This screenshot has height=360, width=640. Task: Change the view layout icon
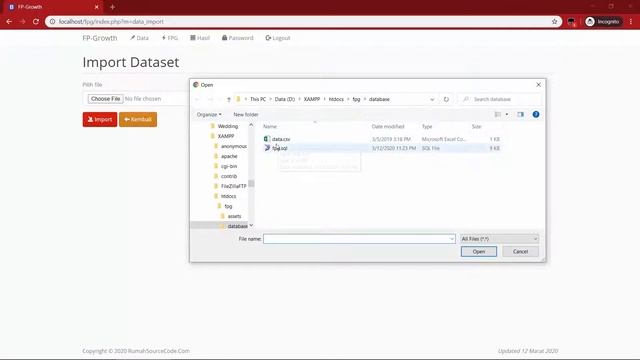point(498,115)
